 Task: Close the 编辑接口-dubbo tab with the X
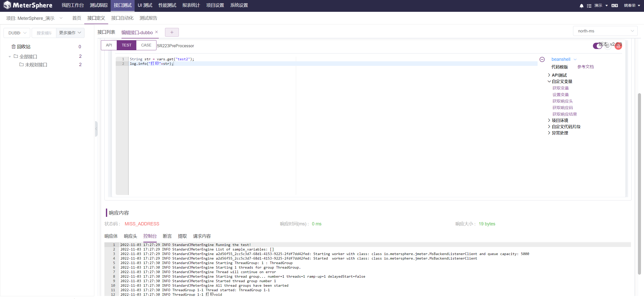(156, 32)
